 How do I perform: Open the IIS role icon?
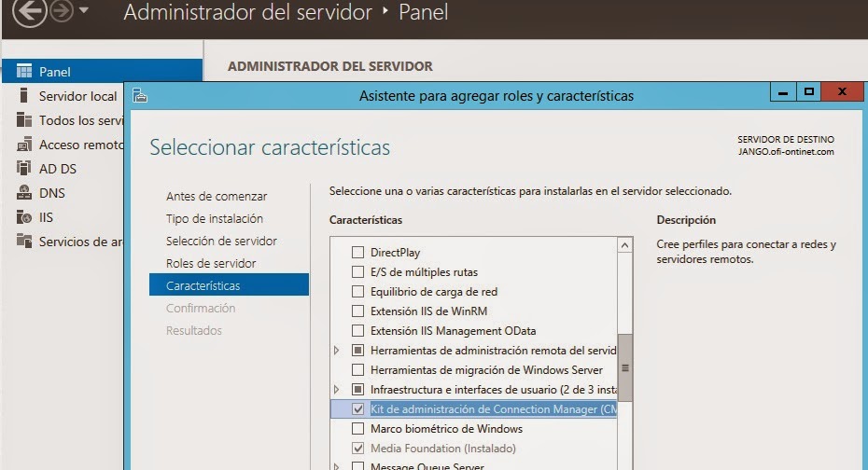pyautogui.click(x=23, y=217)
